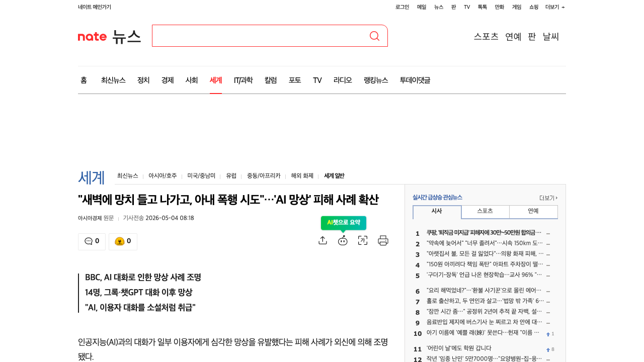The height and width of the screenshot is (362, 644).
Task: Open rank 5 구더기·장독 story
Action: click(484, 275)
